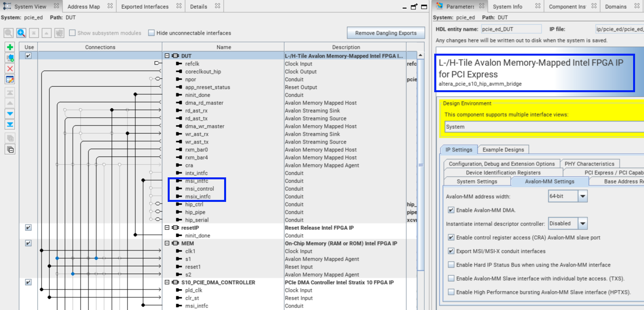Click the HDL entity name field
This screenshot has height=310, width=644.
point(511,29)
